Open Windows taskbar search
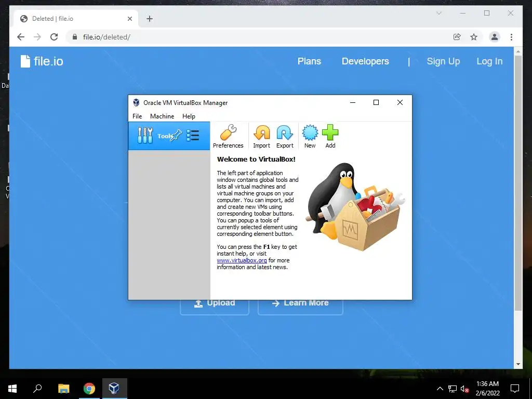The height and width of the screenshot is (399, 532). point(37,389)
